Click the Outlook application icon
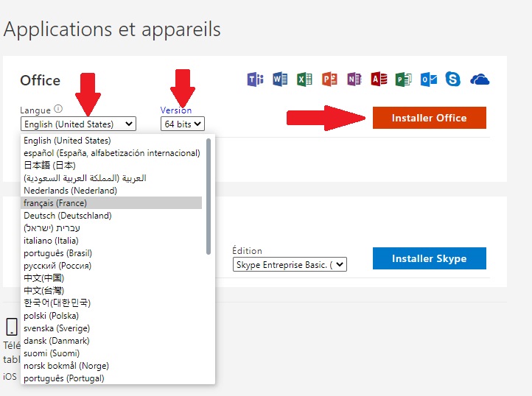Viewport: 532px width, 396px height. [429, 79]
